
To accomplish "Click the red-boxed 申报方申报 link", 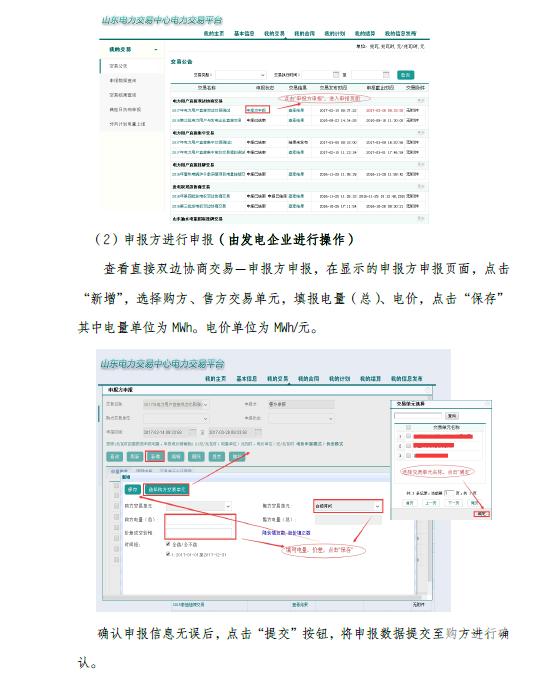I will tap(257, 110).
